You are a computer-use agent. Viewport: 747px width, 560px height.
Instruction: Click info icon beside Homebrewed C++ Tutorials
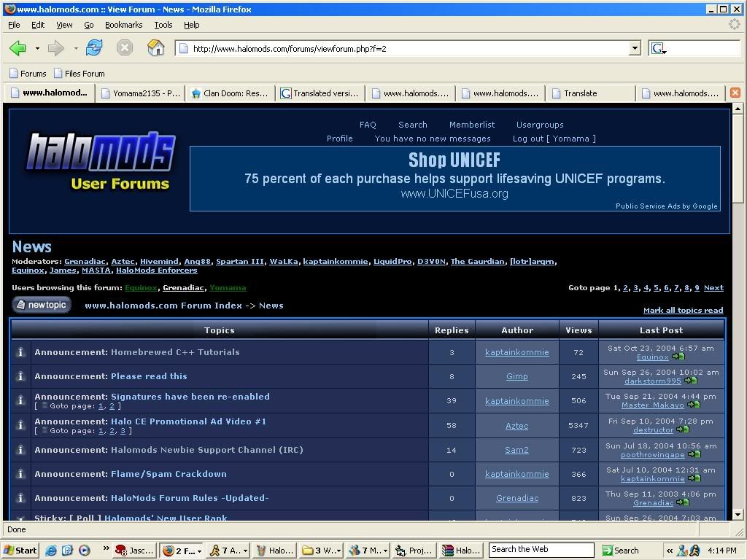click(20, 352)
